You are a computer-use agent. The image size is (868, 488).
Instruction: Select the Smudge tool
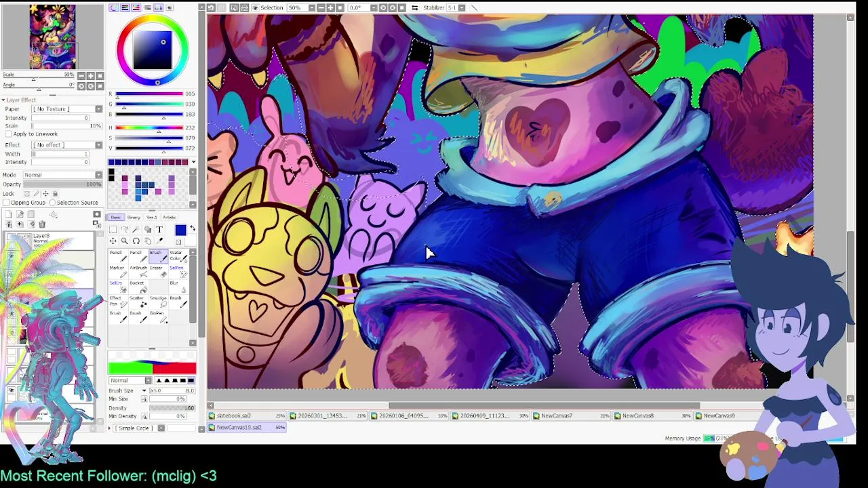point(158,302)
